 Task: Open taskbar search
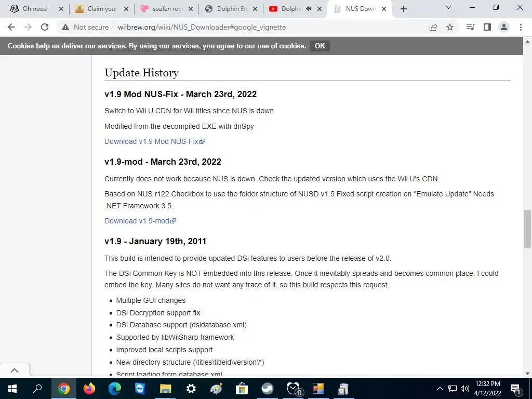37,389
